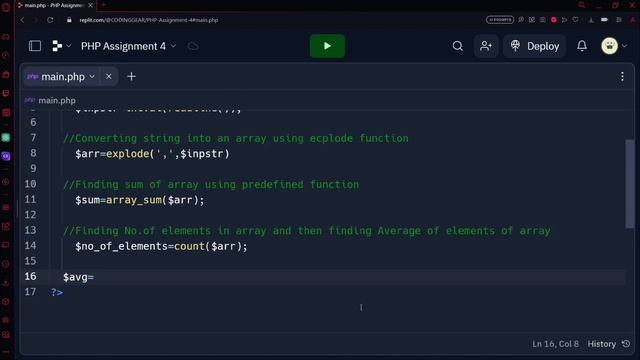
Task: Open Replit workspace search magnifier
Action: click(x=458, y=46)
